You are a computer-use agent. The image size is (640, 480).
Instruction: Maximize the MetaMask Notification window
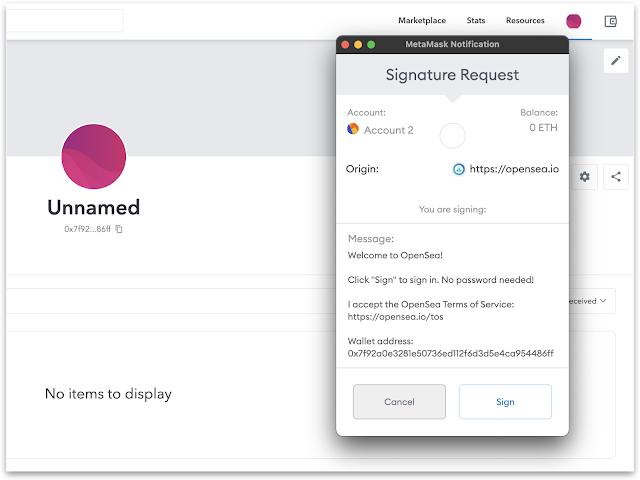point(371,44)
